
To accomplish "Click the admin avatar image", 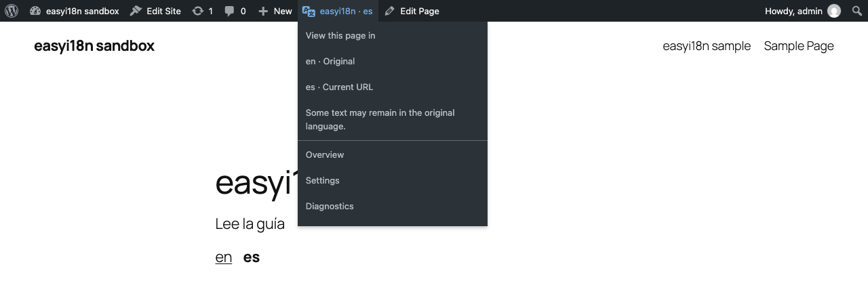I will click(x=834, y=11).
